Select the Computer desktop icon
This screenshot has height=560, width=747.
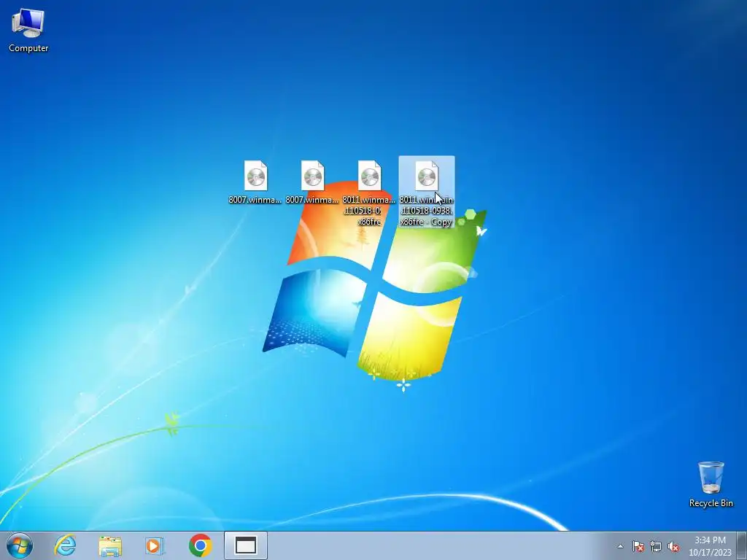click(x=28, y=29)
